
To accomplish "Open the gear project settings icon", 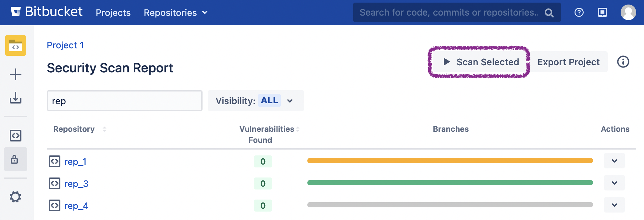I will coord(15,197).
